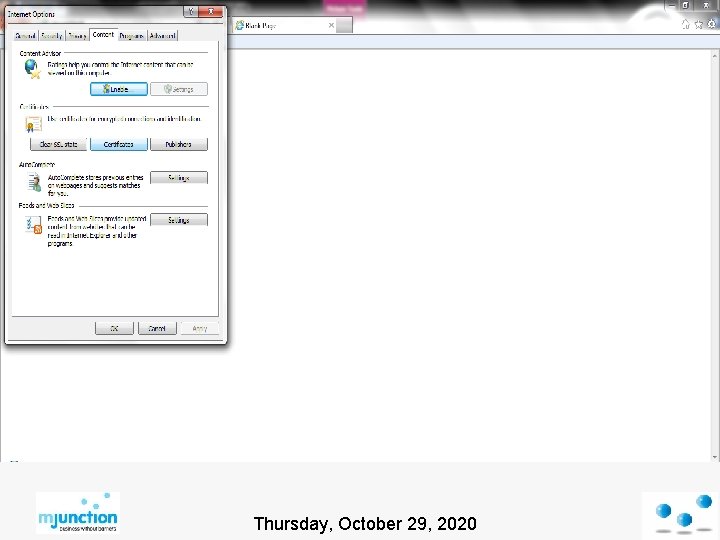Cancel the Internet Options dialog

click(157, 328)
